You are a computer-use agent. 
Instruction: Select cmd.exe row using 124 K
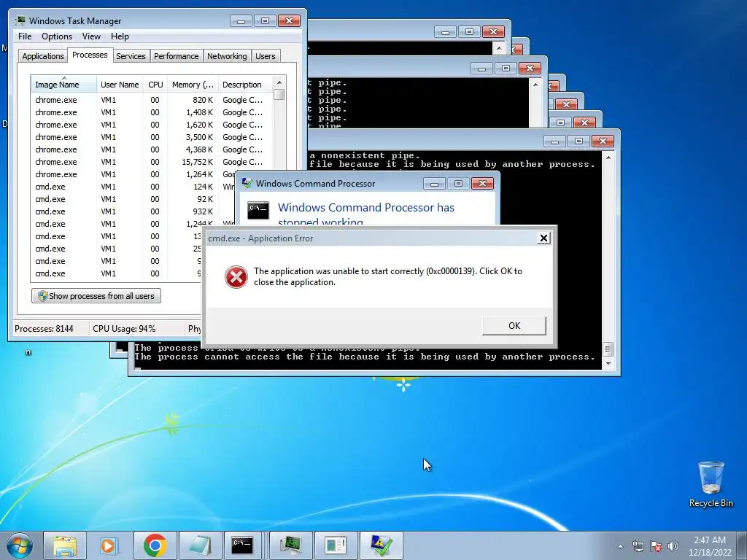(133, 187)
